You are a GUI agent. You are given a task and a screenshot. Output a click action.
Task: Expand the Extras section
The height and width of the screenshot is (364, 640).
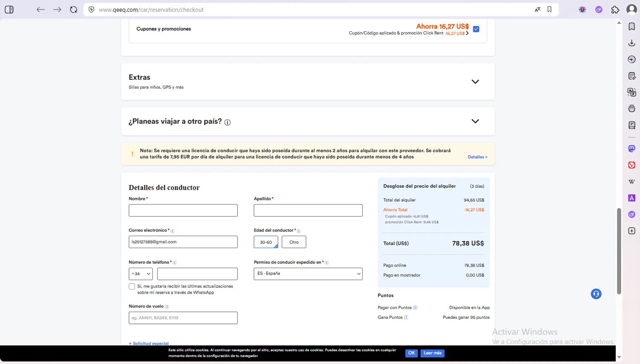point(475,81)
